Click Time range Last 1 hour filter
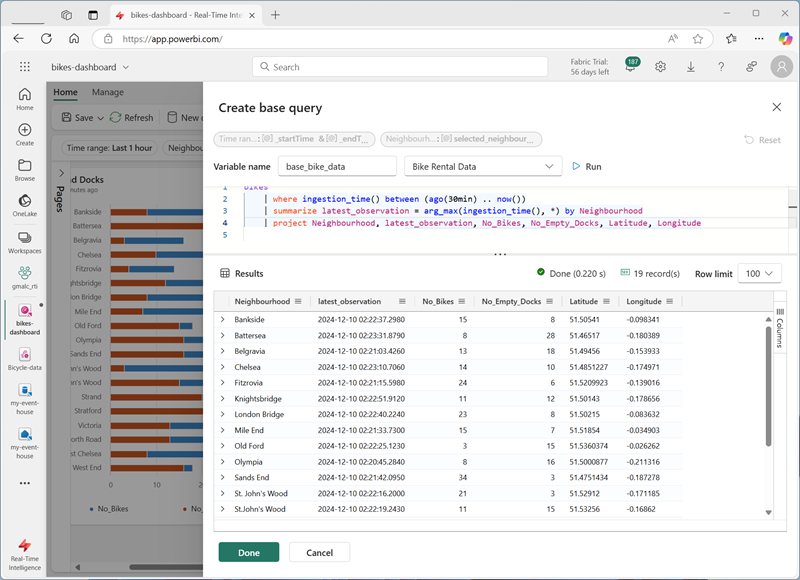Screen dimensions: 800x580 [x=110, y=148]
